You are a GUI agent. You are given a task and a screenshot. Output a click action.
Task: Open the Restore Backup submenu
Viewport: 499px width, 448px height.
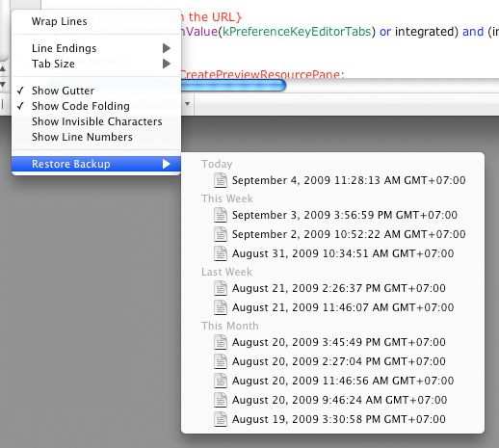tap(96, 164)
